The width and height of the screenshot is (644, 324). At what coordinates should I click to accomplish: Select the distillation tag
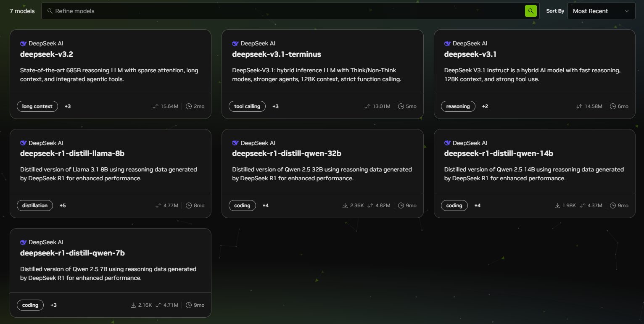pyautogui.click(x=35, y=205)
